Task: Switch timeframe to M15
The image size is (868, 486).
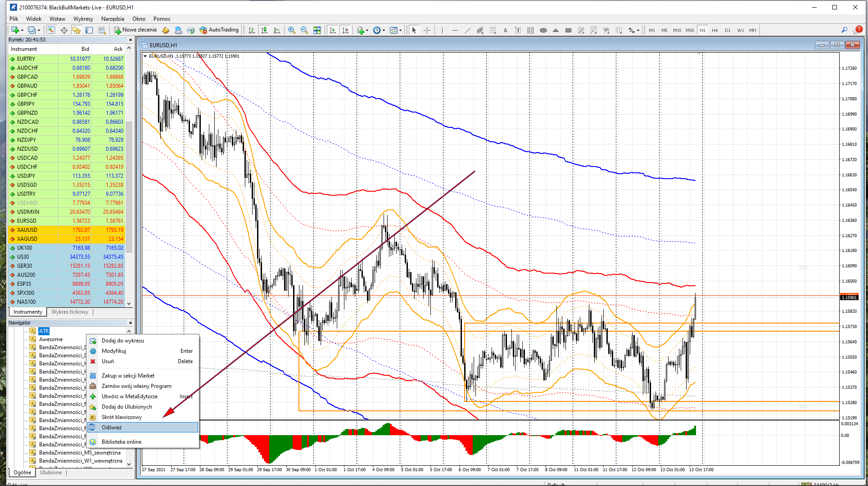Action: click(x=677, y=31)
